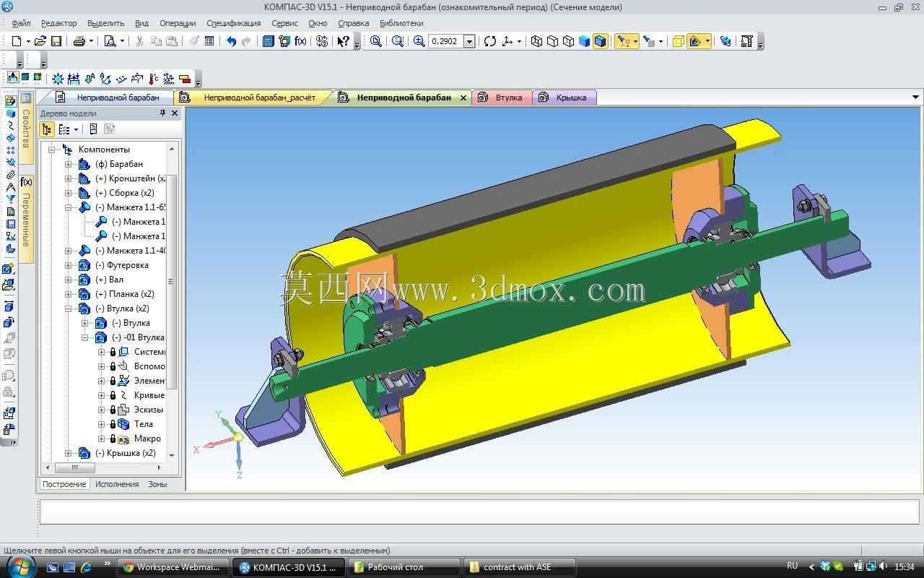Open the Спецификация menu

click(x=233, y=23)
